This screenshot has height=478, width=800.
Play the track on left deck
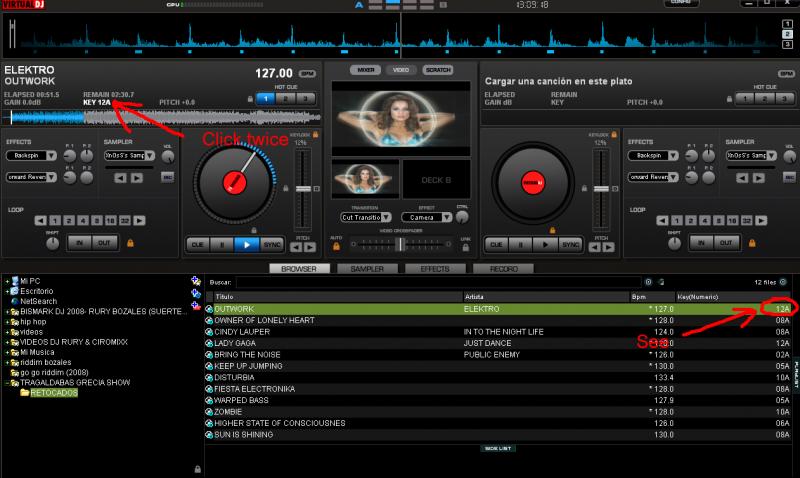point(246,245)
